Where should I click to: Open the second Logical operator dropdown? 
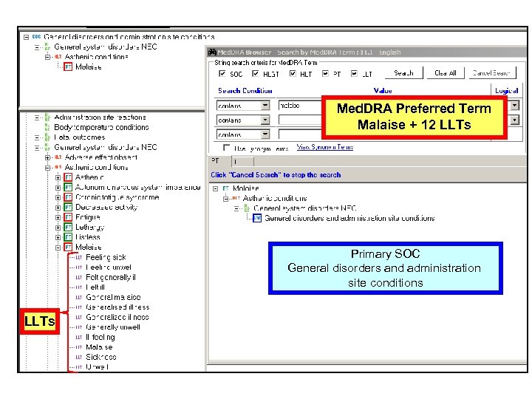point(515,120)
